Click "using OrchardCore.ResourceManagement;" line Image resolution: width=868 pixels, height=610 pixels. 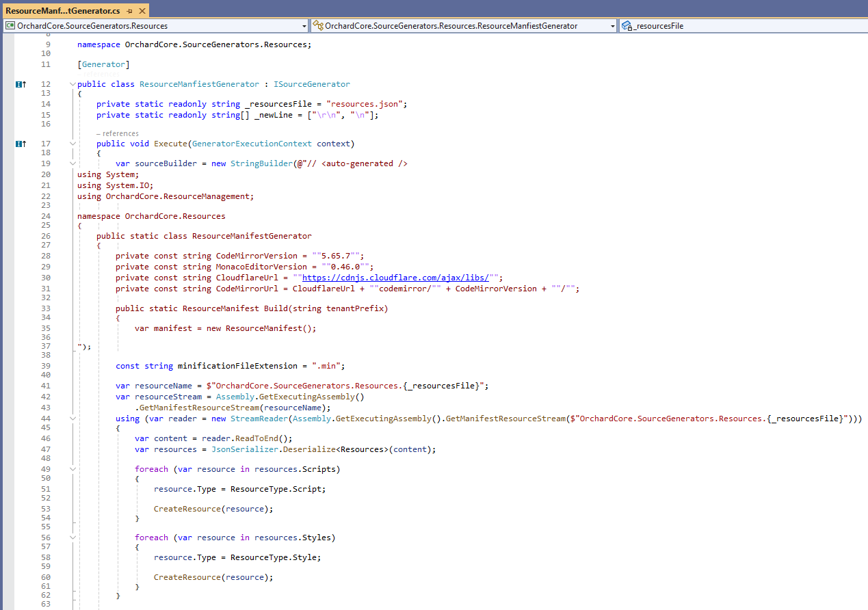tap(166, 196)
